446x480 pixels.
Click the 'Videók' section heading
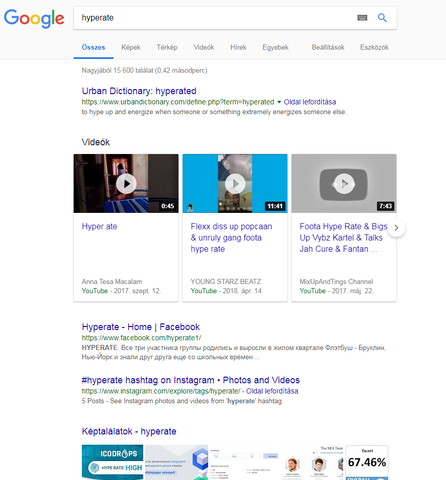[96, 142]
